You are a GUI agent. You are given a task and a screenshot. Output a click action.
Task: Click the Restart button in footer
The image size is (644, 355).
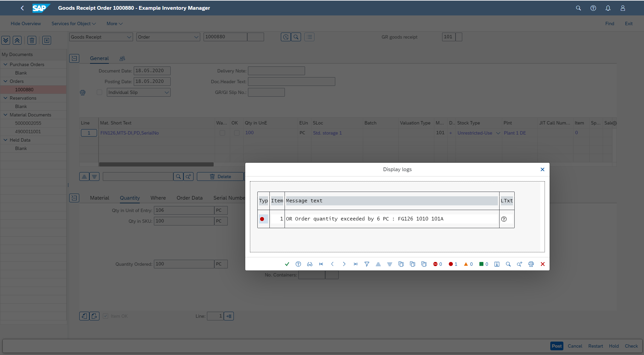(x=596, y=346)
